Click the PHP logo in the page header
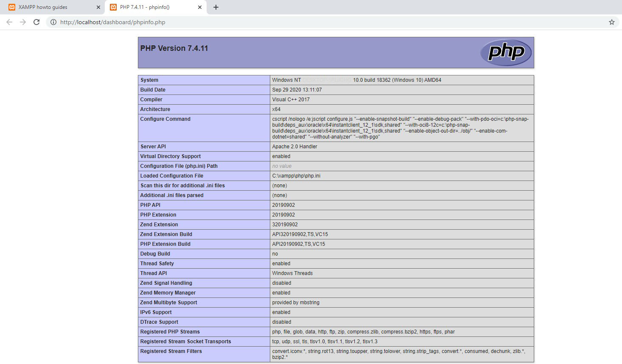The width and height of the screenshot is (622, 364). point(505,52)
